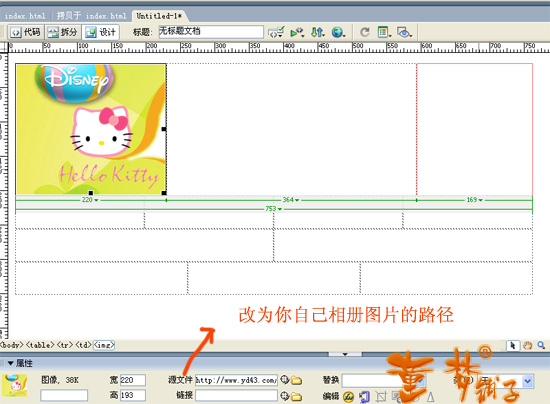
Task: Click the optimize image icon
Action: [x=364, y=397]
